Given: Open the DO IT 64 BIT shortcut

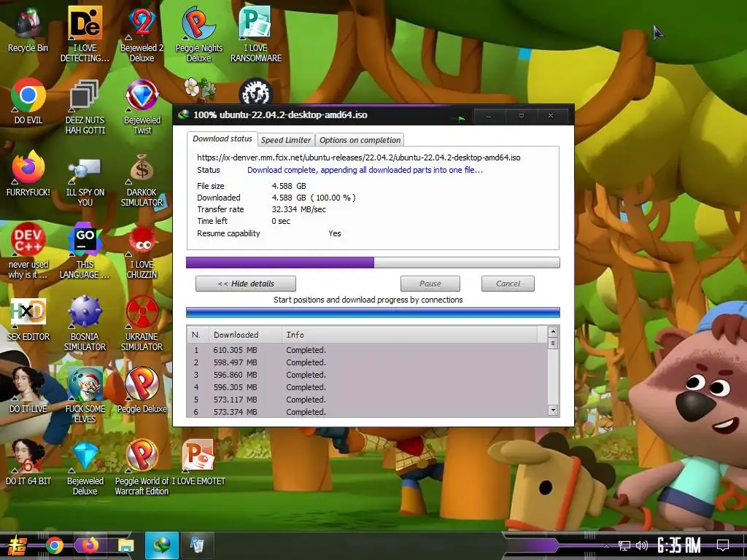Looking at the screenshot, I should pos(28,463).
